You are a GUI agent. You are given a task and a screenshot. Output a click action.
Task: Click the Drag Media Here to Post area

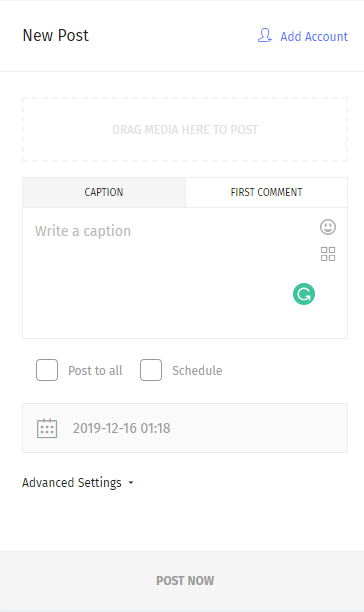(185, 130)
